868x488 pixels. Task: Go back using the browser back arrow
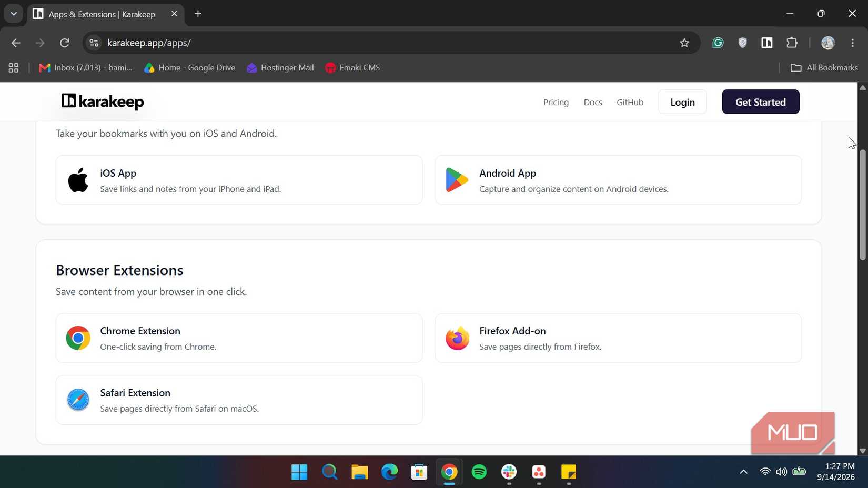coord(16,43)
